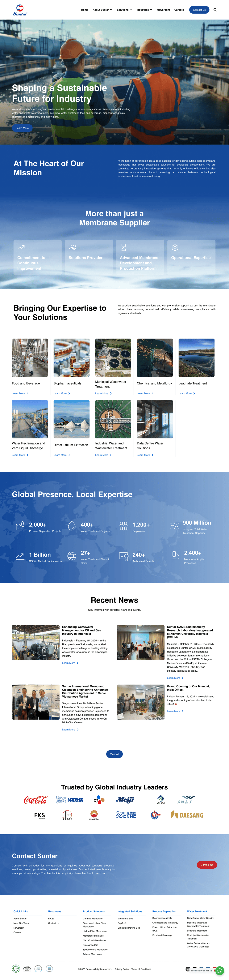Open Learn More for Cleantech distribution news
The image size is (229, 980).
(70, 730)
